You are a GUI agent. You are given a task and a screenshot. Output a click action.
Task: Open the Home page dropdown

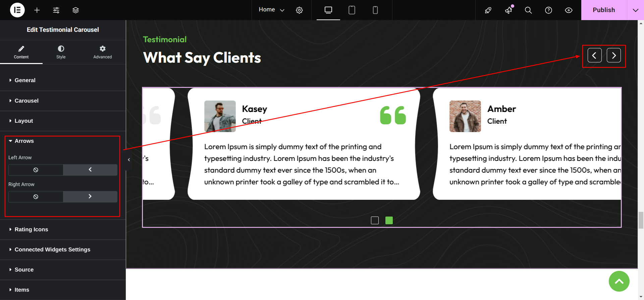pyautogui.click(x=271, y=10)
